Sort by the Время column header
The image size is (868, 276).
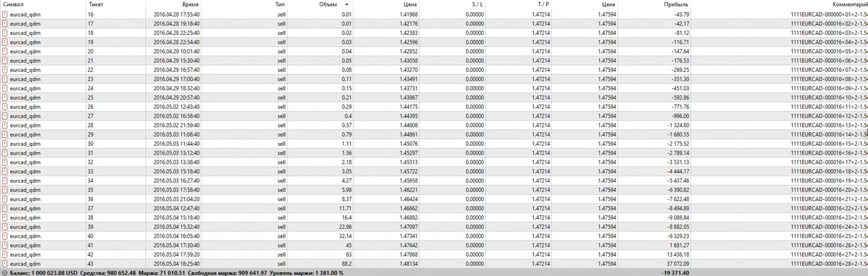coord(190,4)
